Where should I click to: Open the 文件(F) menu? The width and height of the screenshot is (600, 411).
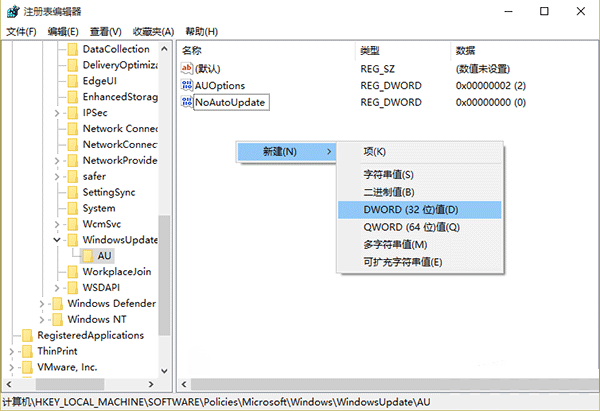pos(21,31)
